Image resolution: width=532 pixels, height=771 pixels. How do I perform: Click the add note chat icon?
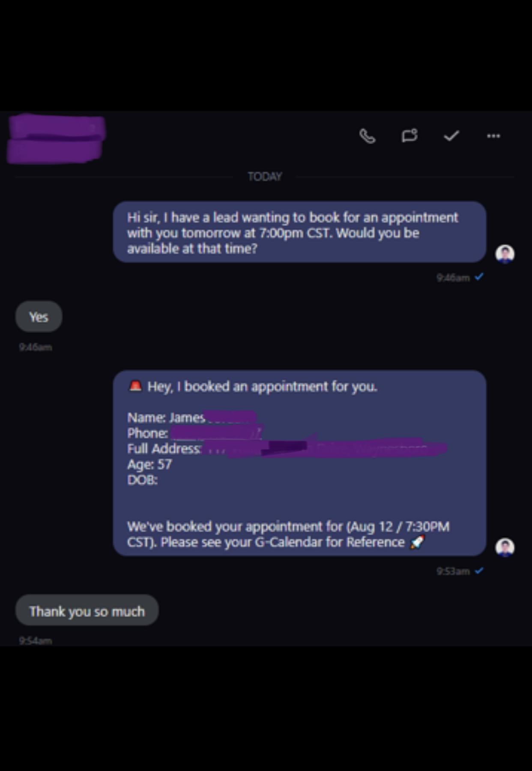409,136
